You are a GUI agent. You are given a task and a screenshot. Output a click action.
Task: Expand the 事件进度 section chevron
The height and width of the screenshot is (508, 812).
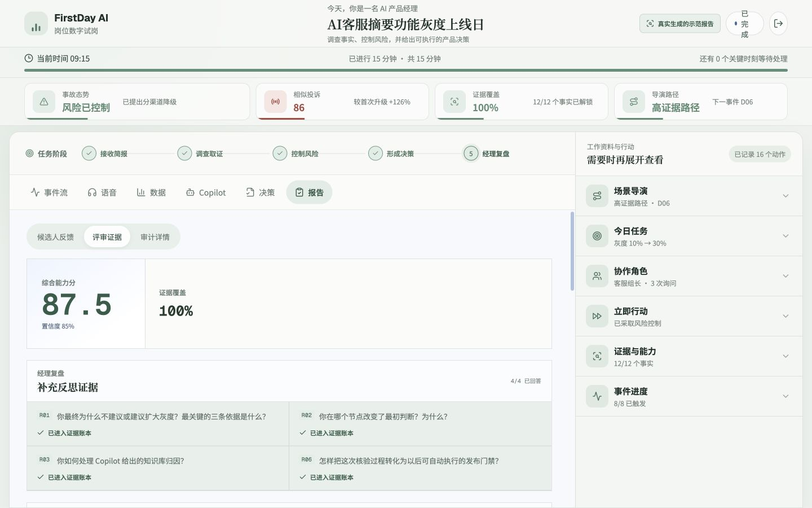click(x=785, y=396)
